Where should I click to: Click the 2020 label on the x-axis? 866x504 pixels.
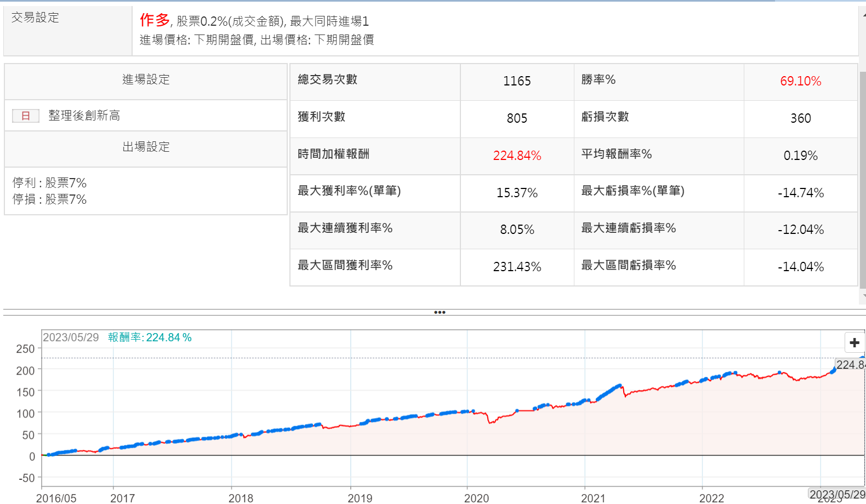(x=476, y=498)
